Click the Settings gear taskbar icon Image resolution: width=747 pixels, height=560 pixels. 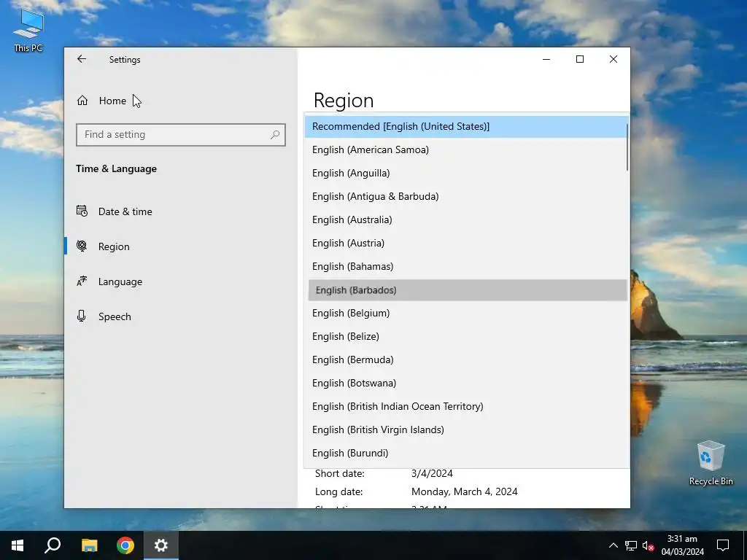161,545
